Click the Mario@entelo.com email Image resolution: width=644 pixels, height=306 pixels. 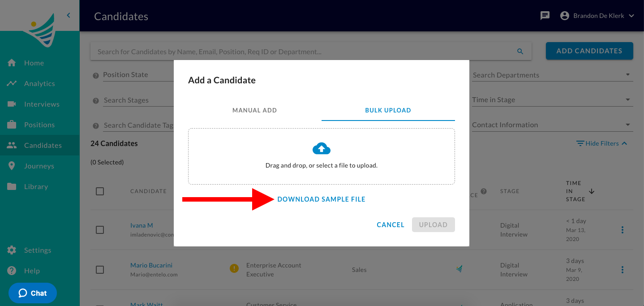pos(154,274)
